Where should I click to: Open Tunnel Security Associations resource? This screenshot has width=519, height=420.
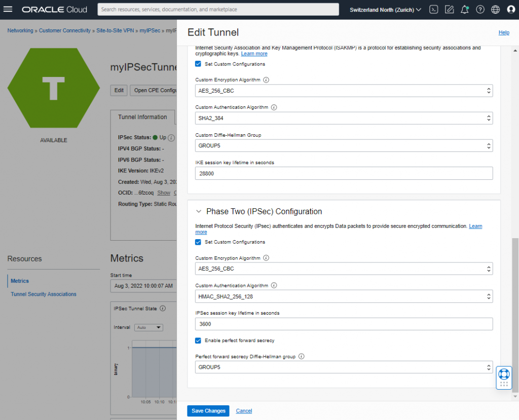pos(44,294)
